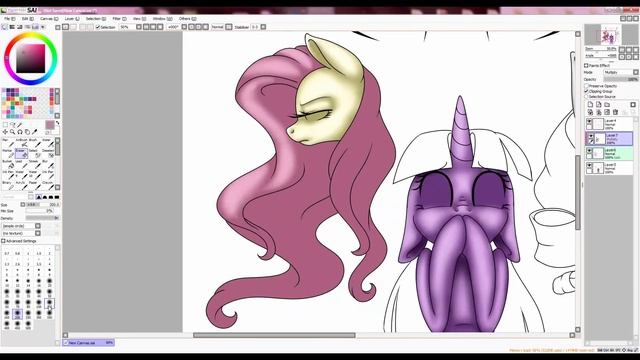Click the vertical canvas scrollbar
The height and width of the screenshot is (360, 640).
578,193
